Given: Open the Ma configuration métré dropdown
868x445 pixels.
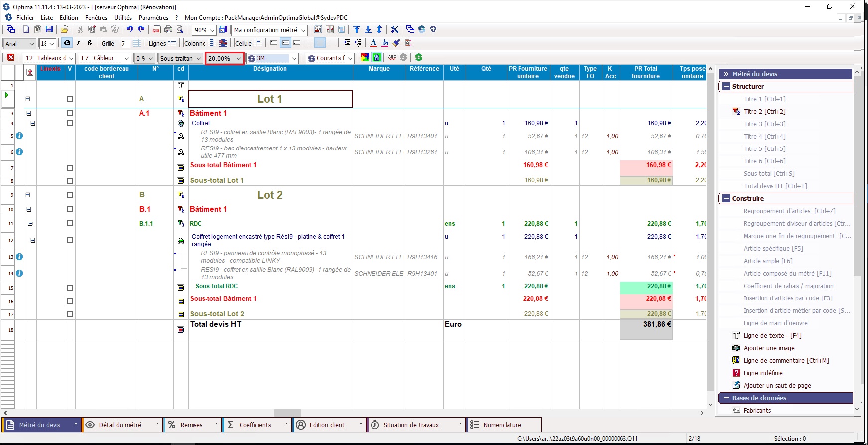Looking at the screenshot, I should tap(303, 30).
